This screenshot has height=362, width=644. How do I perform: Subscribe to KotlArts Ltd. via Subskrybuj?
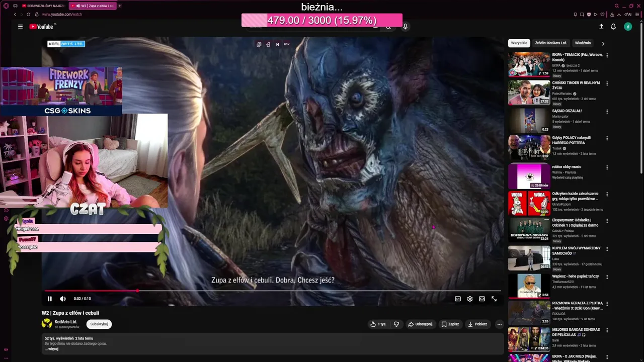pyautogui.click(x=99, y=324)
